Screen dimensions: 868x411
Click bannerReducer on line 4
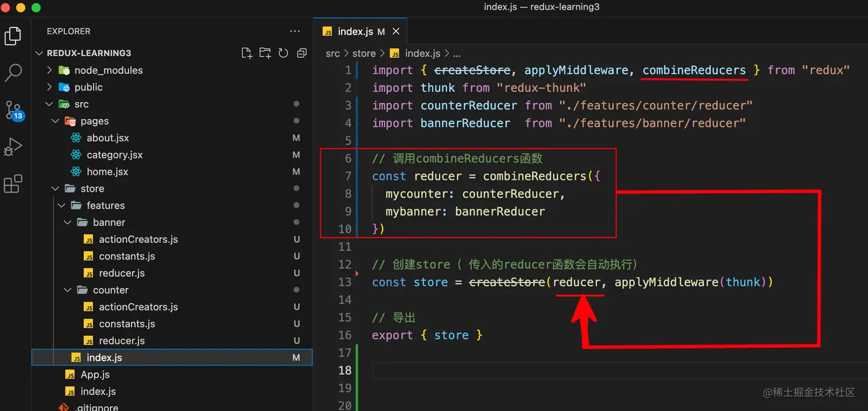466,123
